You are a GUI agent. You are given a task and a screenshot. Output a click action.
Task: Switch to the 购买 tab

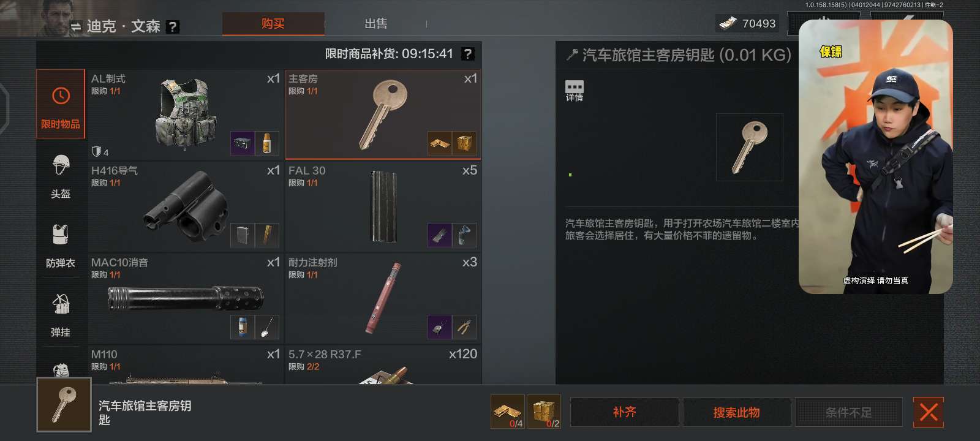point(273,23)
